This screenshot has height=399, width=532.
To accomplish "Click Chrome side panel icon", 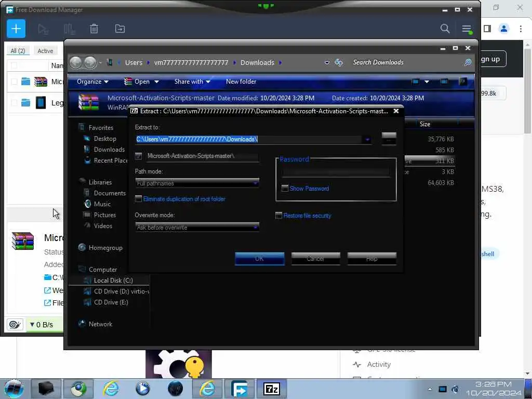I will click(x=487, y=29).
